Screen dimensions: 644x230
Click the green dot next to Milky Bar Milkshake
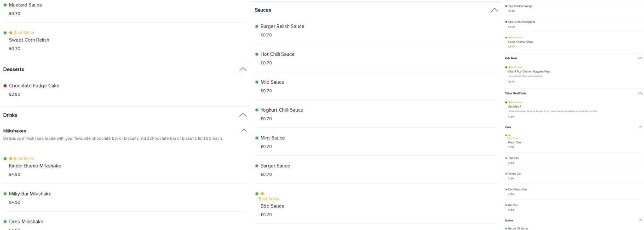(x=5, y=194)
